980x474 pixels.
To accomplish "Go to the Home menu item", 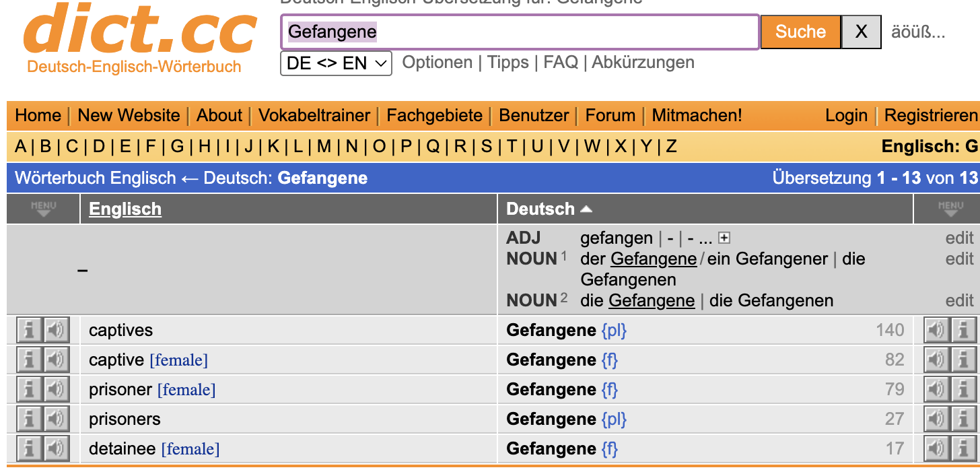I will pos(38,115).
